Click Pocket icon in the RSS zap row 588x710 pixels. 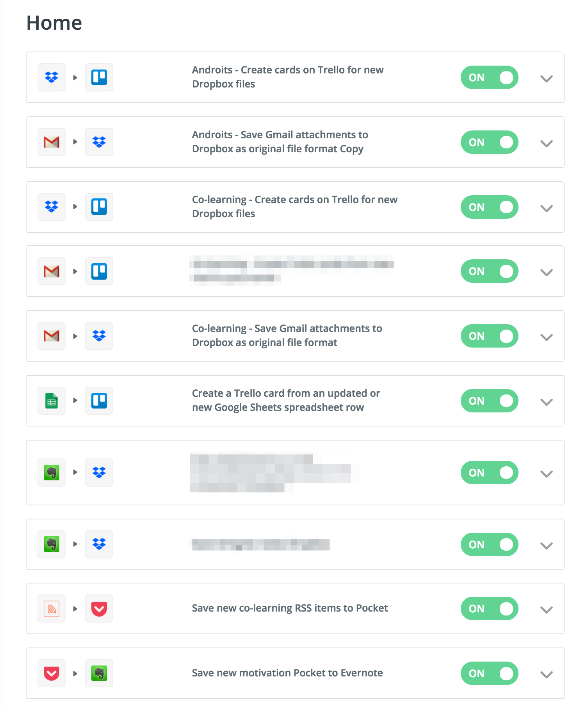(x=99, y=608)
